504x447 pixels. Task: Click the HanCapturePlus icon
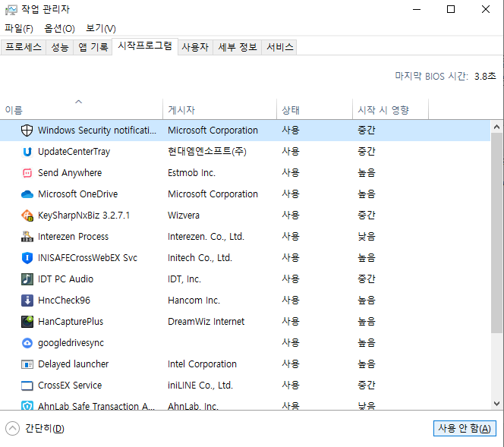pos(27,321)
